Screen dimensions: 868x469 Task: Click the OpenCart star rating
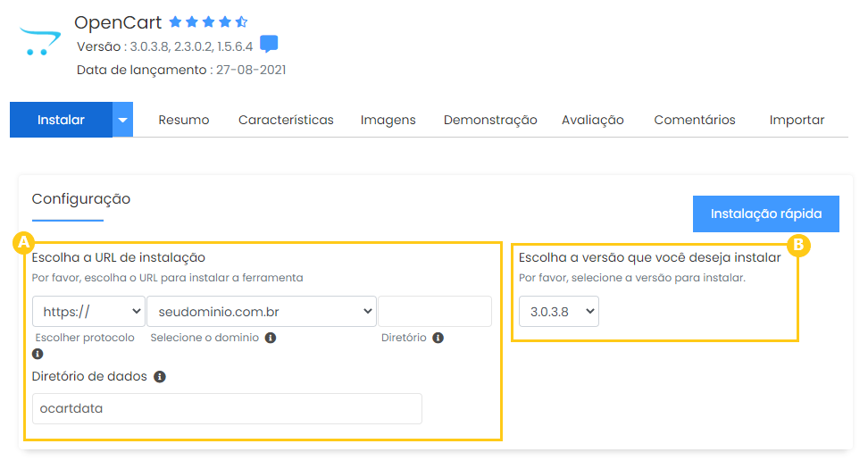208,22
